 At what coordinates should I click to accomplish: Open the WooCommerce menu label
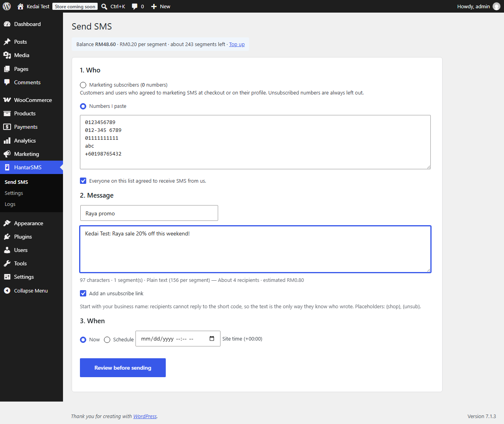[x=33, y=100]
